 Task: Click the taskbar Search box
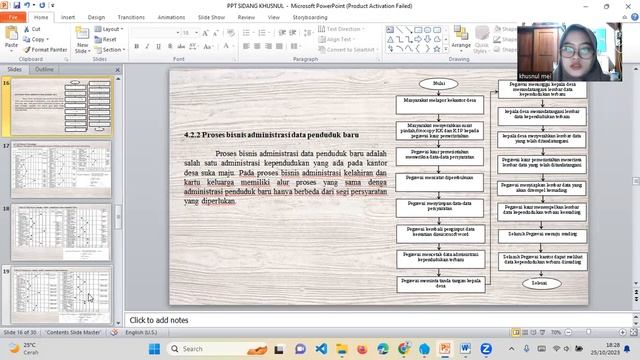217,349
